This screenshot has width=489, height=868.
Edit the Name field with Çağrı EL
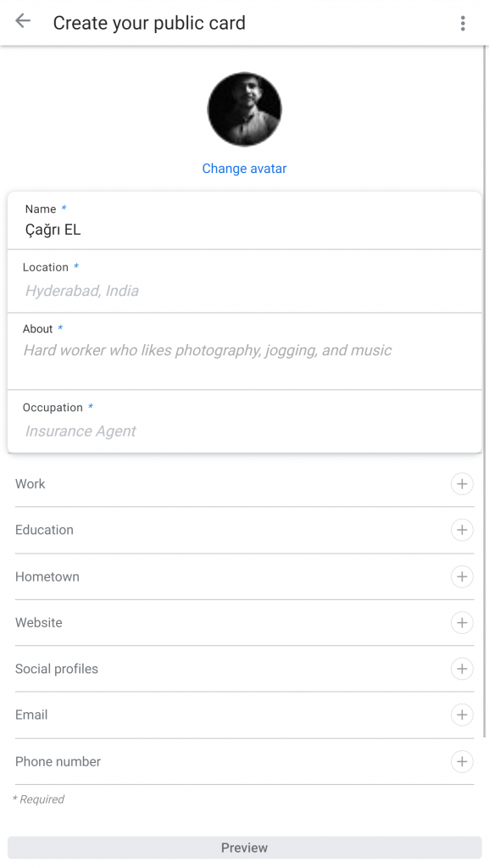pyautogui.click(x=244, y=221)
